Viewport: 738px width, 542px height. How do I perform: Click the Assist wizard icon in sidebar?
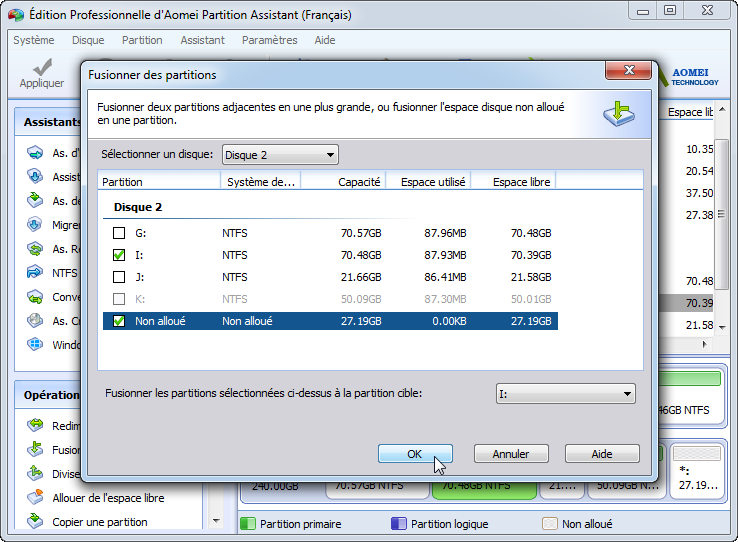click(35, 176)
